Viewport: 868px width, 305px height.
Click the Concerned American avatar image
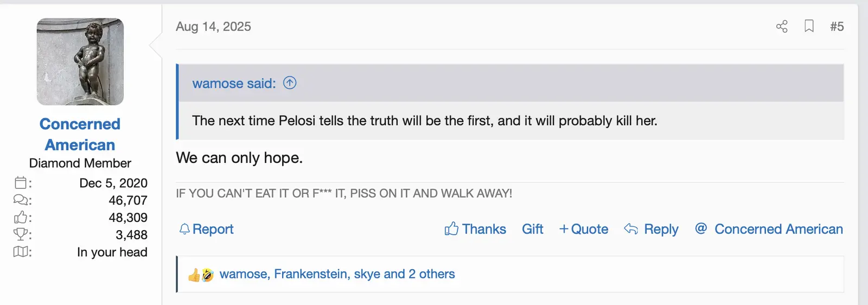pyautogui.click(x=80, y=62)
